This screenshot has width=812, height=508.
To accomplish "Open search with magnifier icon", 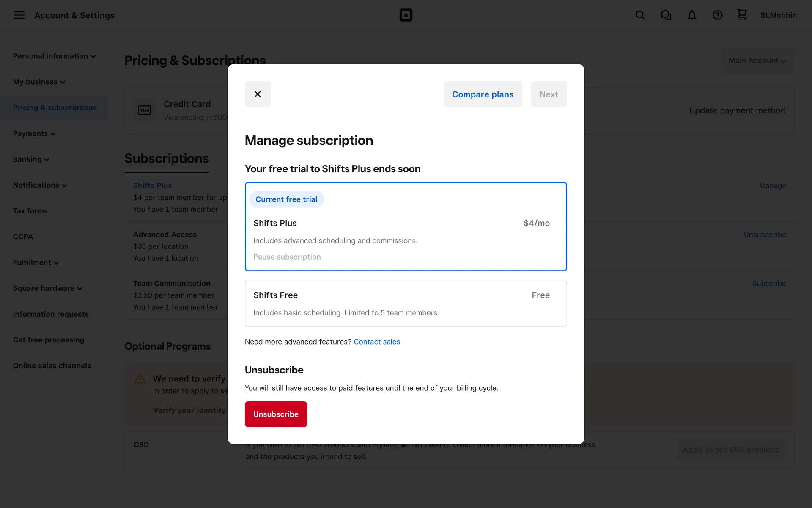I will point(640,15).
